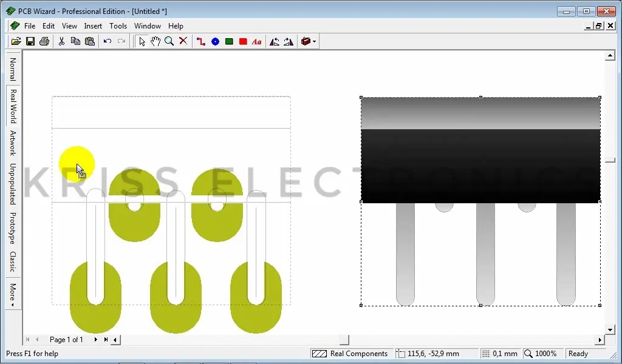Redo the greyed-out action arrow
The image size is (622, 364).
click(121, 41)
